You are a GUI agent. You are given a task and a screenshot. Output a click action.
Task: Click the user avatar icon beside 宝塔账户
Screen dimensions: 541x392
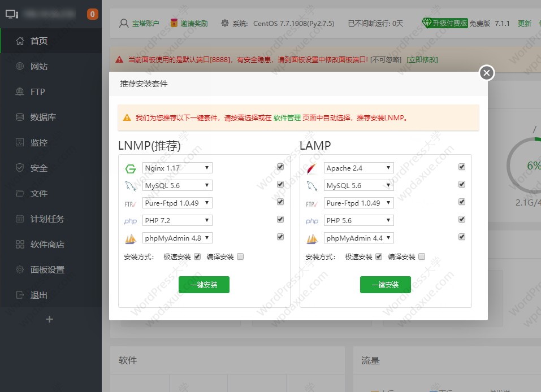[x=123, y=24]
